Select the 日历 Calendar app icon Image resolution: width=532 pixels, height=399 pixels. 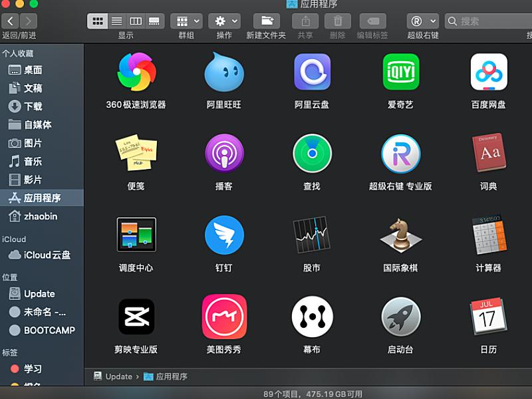point(489,317)
